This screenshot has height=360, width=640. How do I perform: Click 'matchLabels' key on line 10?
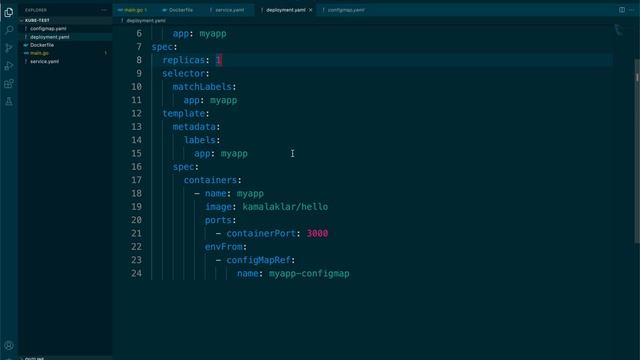click(x=202, y=87)
